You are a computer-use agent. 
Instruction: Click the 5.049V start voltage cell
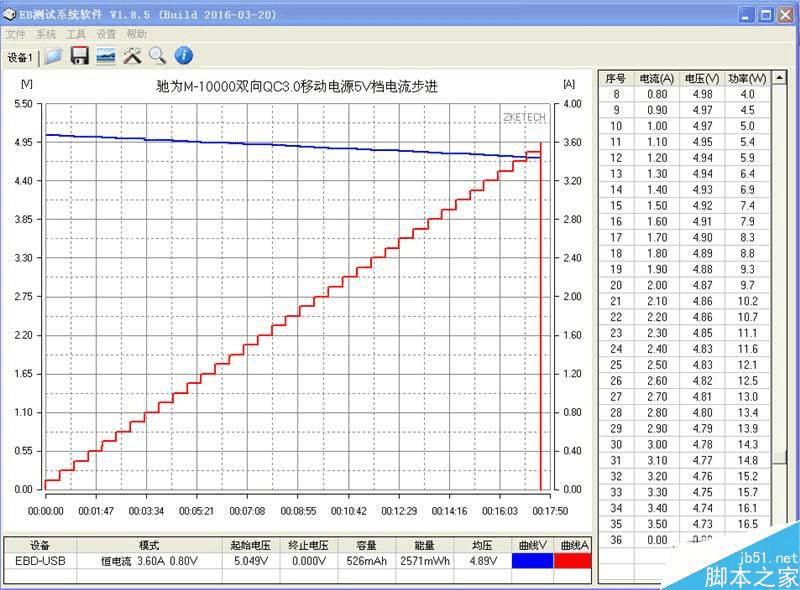[251, 561]
